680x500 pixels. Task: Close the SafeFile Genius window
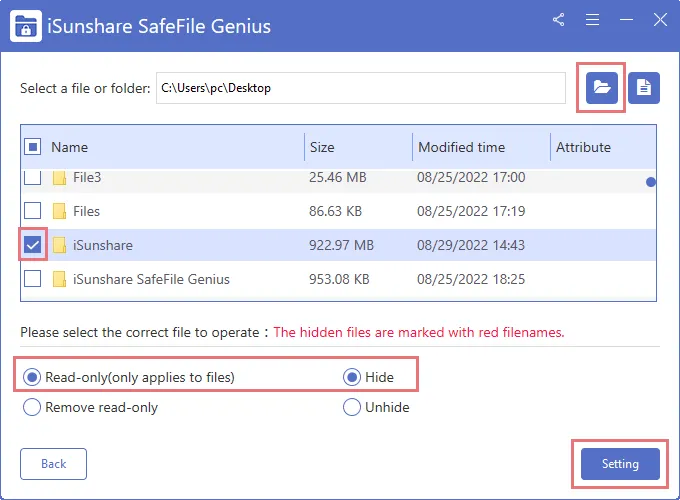[660, 20]
